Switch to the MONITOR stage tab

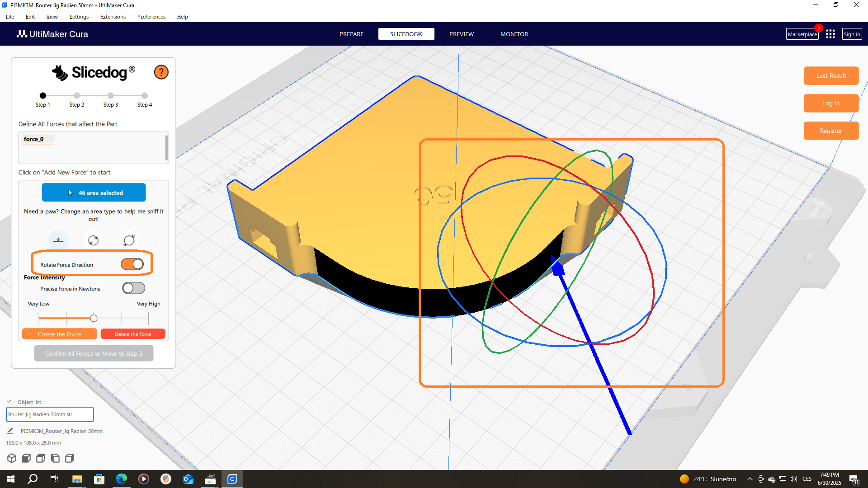pyautogui.click(x=514, y=34)
